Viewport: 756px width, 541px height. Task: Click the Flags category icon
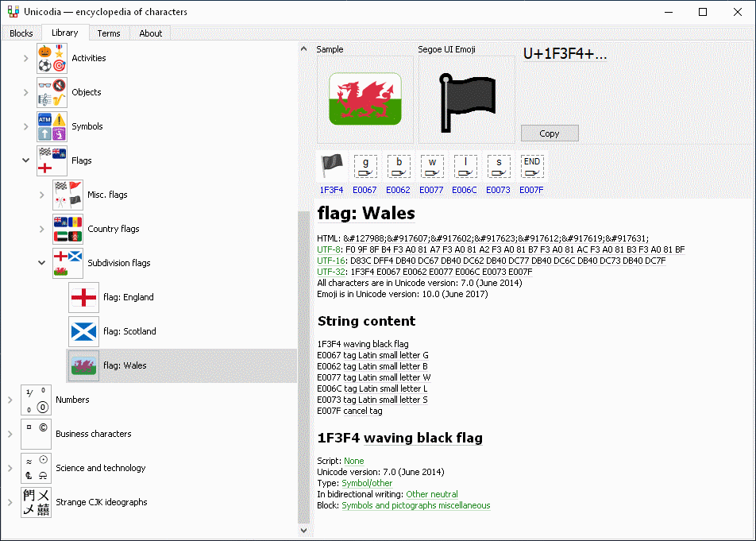pos(52,161)
